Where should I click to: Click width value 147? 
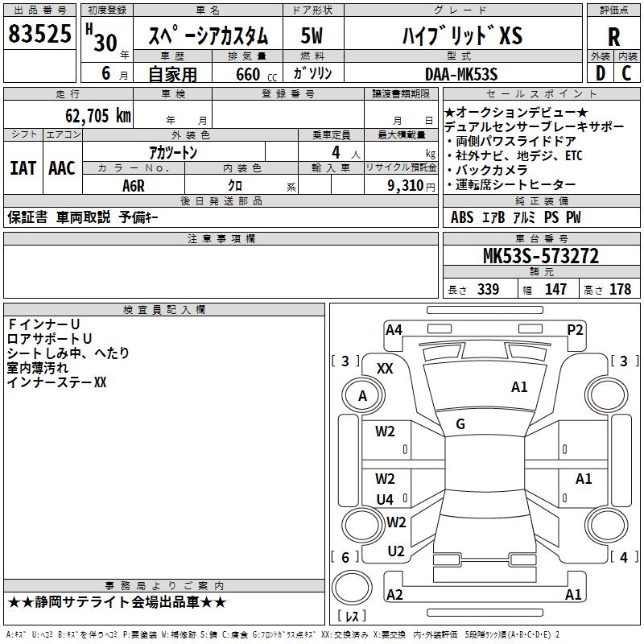(555, 289)
